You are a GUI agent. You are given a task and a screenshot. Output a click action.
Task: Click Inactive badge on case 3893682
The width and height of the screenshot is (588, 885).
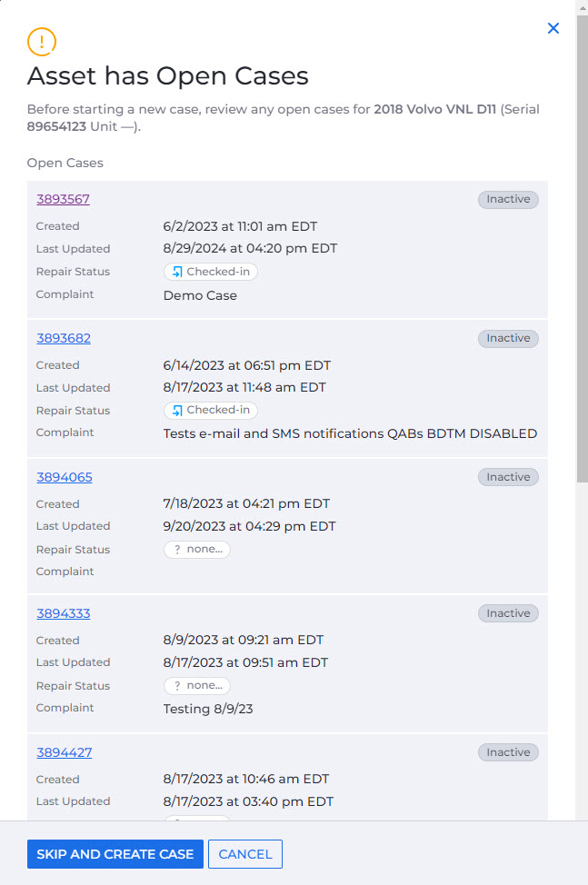pos(508,338)
